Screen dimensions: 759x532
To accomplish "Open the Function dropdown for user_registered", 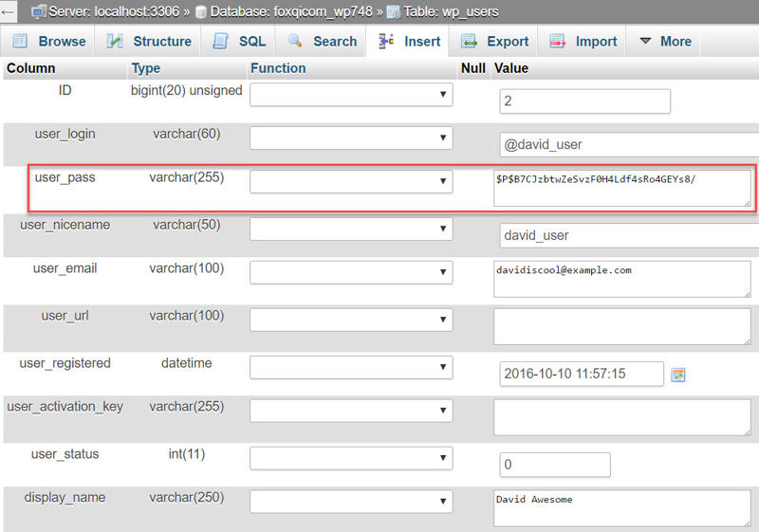I will tap(351, 367).
